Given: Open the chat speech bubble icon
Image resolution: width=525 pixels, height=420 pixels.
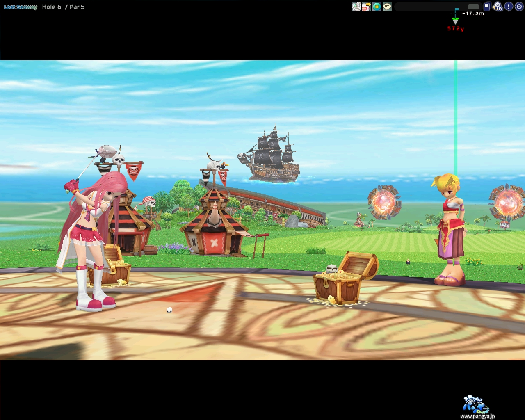Looking at the screenshot, I should pos(387,7).
